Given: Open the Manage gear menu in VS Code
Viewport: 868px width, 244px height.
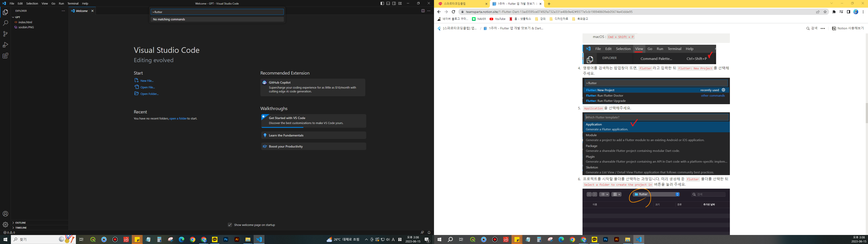Looking at the screenshot, I should [x=5, y=224].
